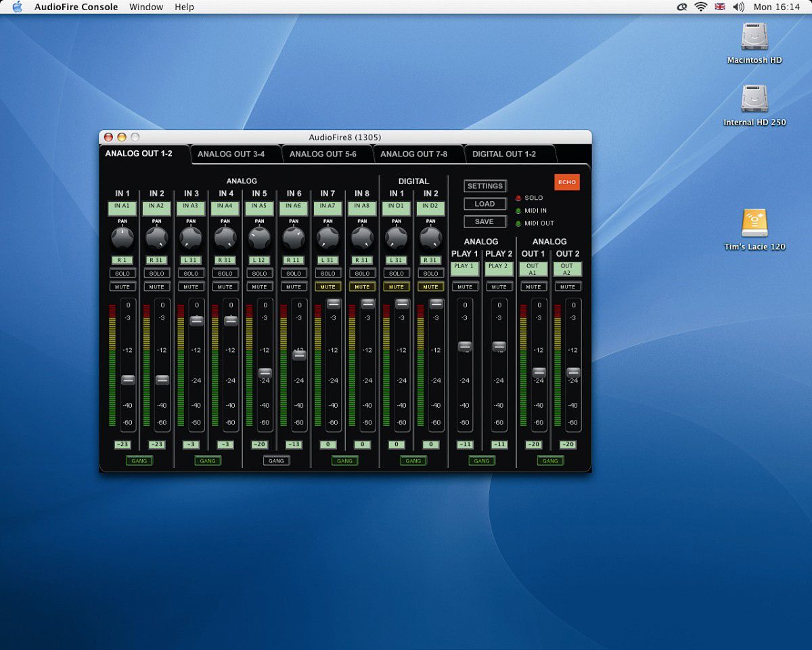Mute the analog OUT 2 channel
812x650 pixels.
pyautogui.click(x=567, y=287)
